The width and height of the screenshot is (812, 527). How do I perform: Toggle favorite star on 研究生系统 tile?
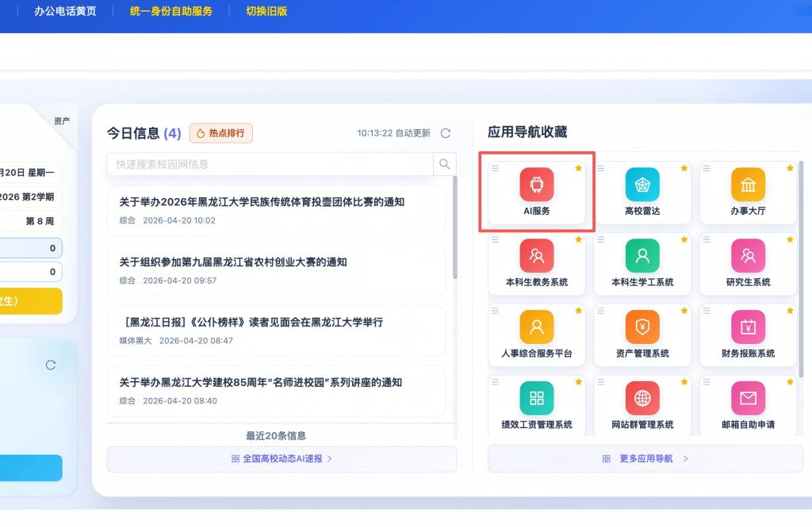790,239
